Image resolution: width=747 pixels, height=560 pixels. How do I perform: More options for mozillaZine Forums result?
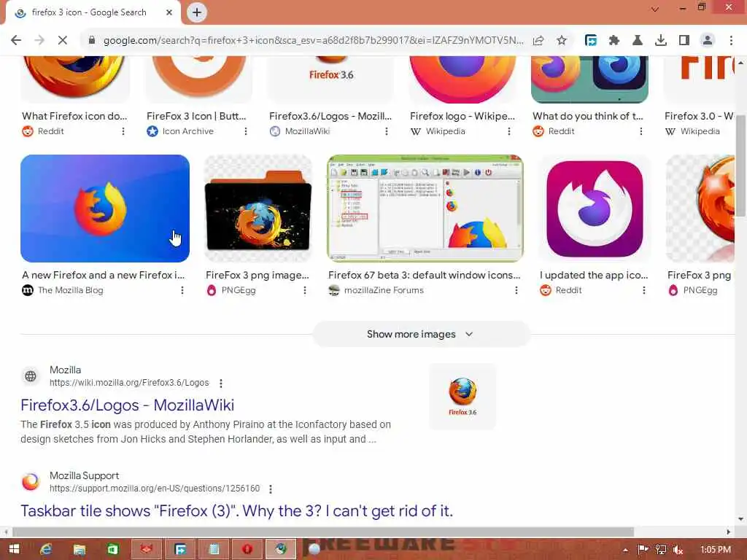tap(516, 290)
